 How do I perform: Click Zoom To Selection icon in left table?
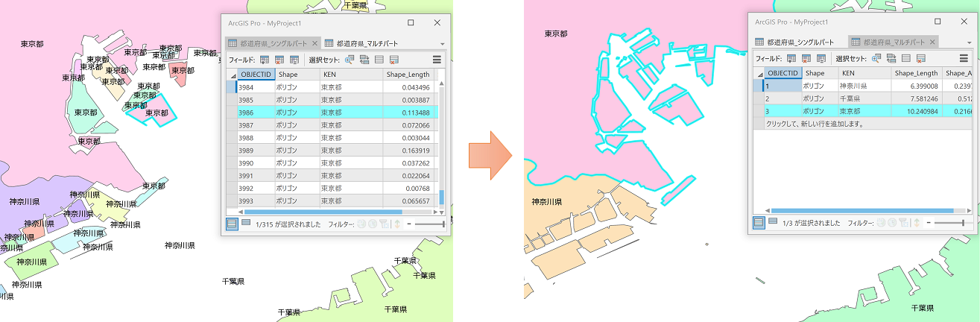pyautogui.click(x=349, y=59)
